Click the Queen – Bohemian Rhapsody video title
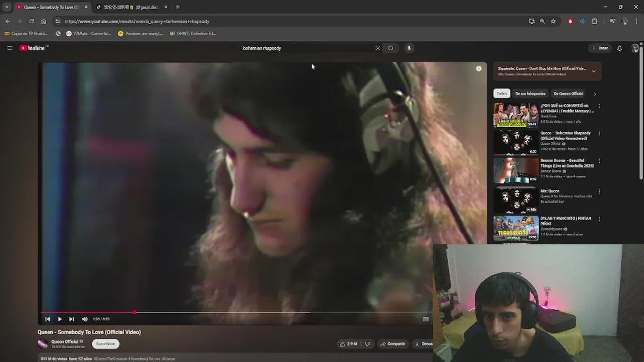The height and width of the screenshot is (362, 644). click(x=566, y=136)
